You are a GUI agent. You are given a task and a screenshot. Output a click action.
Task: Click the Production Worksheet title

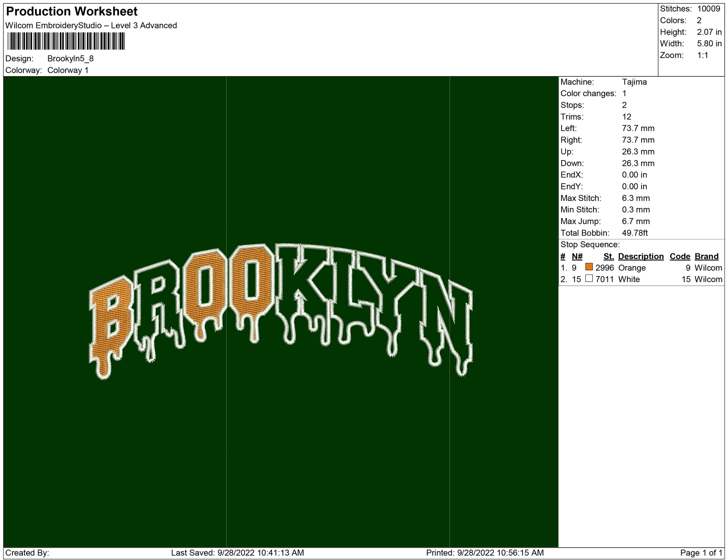pyautogui.click(x=72, y=12)
